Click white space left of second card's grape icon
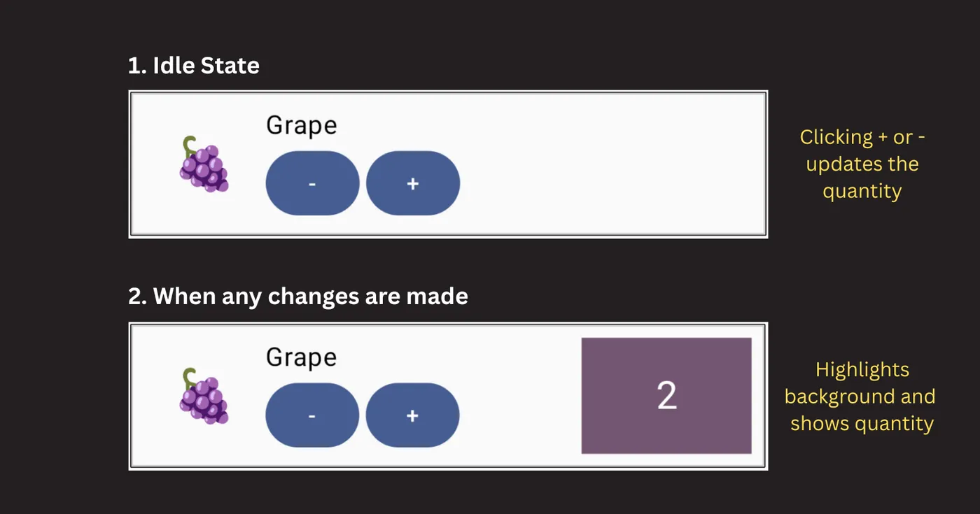The image size is (980, 514). [x=154, y=397]
